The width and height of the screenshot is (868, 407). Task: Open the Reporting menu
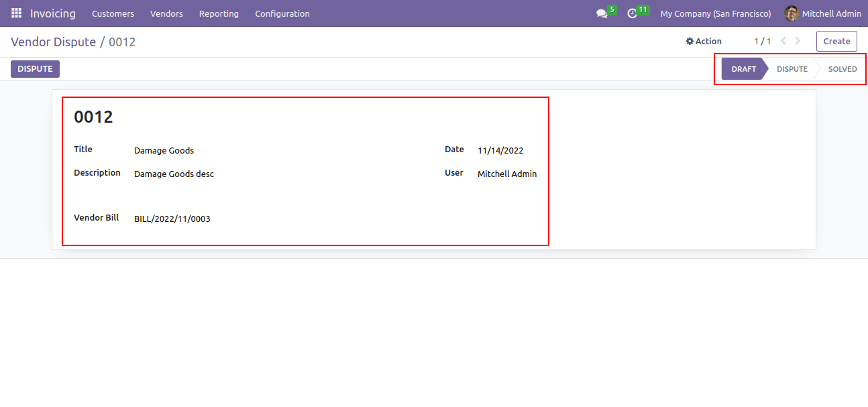[219, 13]
